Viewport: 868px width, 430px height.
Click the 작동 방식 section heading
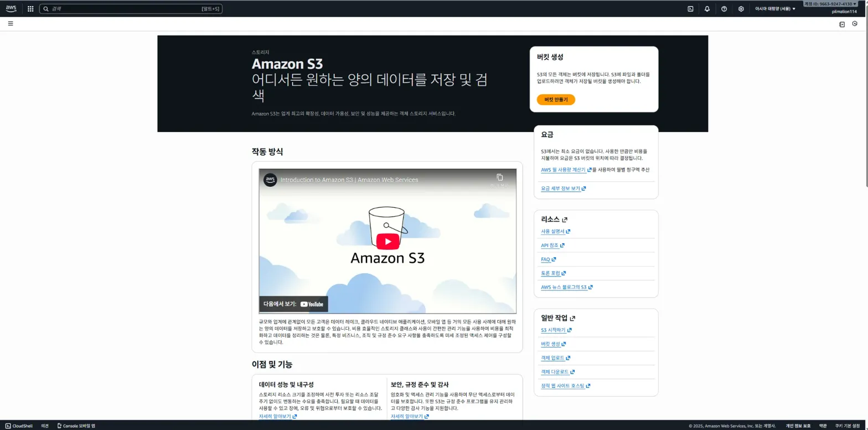tap(267, 152)
